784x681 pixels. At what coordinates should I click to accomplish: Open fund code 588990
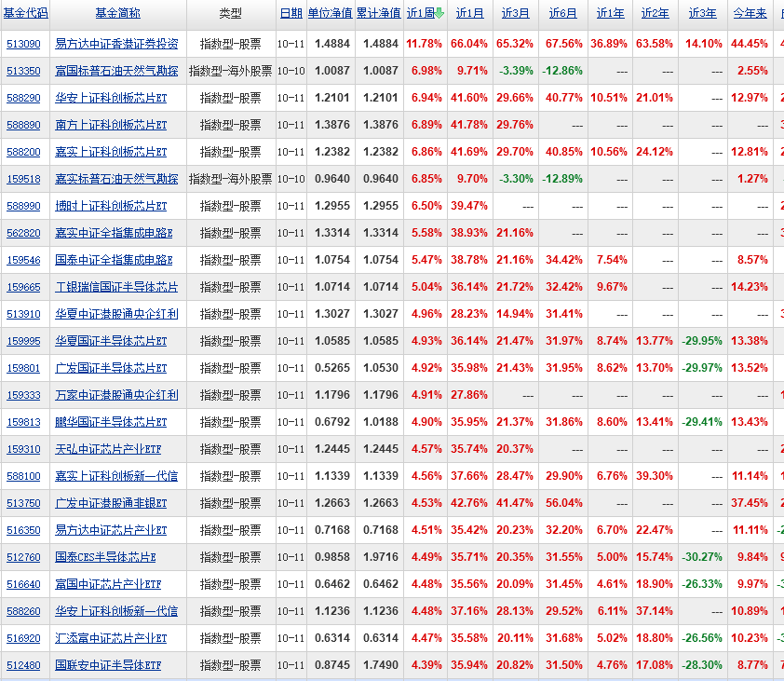(23, 206)
